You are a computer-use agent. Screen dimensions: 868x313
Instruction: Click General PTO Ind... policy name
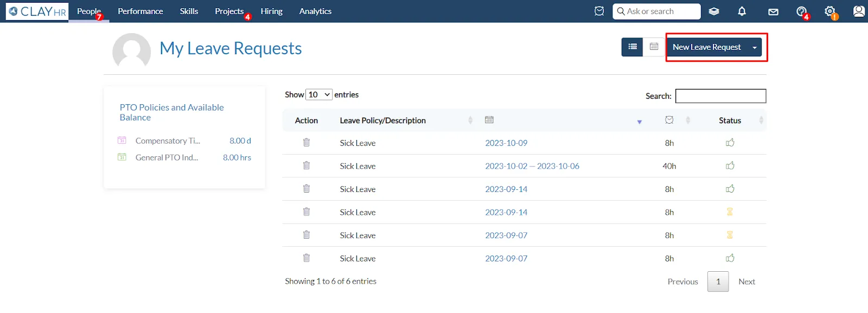click(167, 157)
